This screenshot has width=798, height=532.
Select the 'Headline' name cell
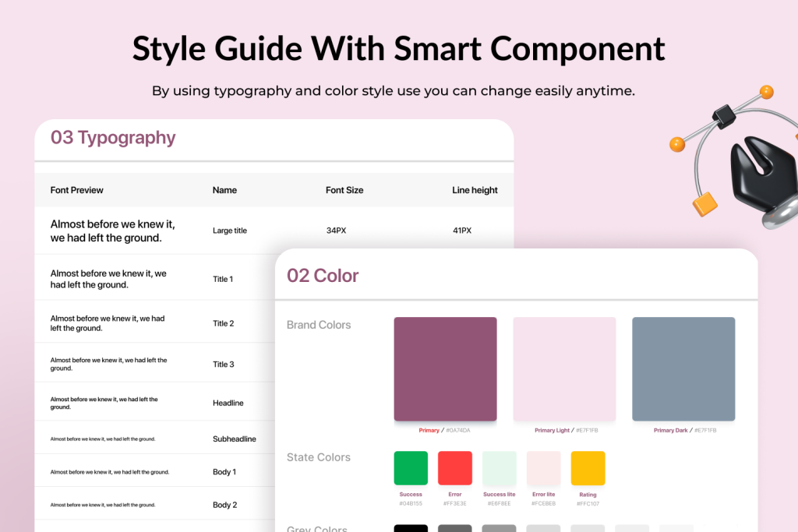(228, 403)
